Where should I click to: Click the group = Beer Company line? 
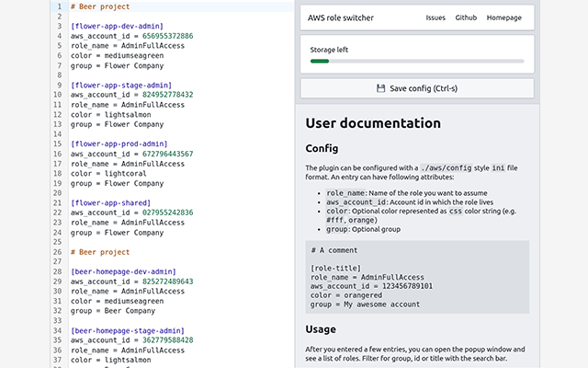tap(113, 311)
